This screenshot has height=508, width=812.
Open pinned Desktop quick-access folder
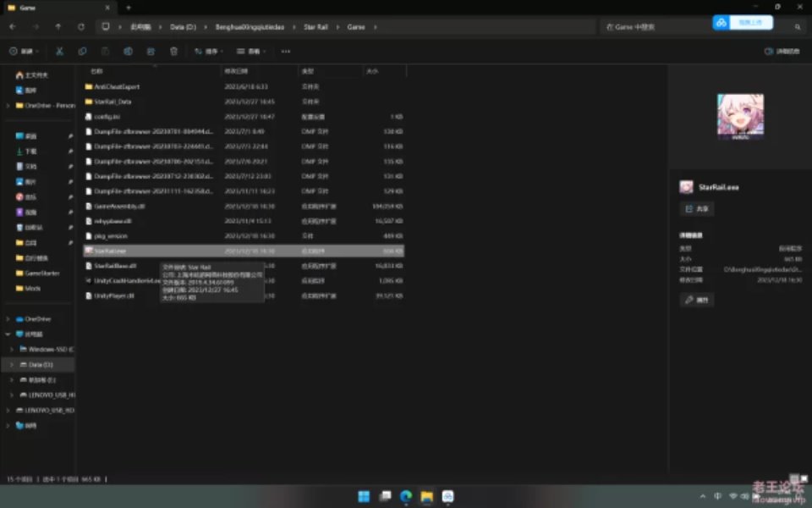pos(26,135)
